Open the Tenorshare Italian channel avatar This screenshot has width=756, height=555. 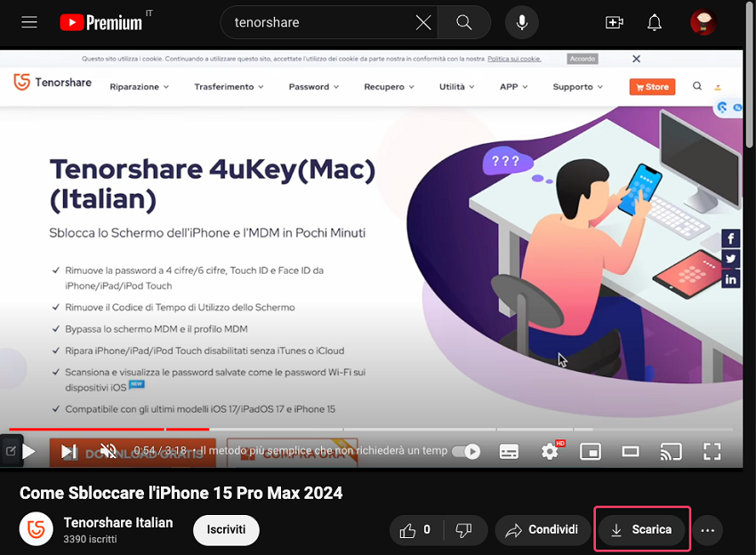pos(36,529)
